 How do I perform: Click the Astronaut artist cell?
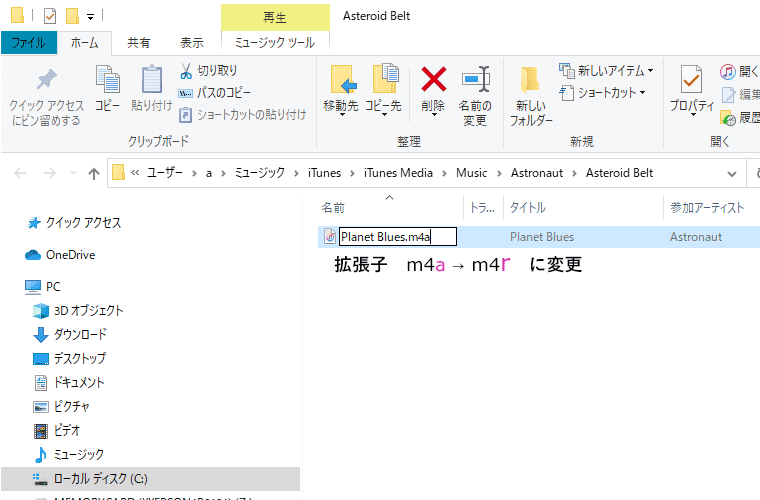(696, 237)
